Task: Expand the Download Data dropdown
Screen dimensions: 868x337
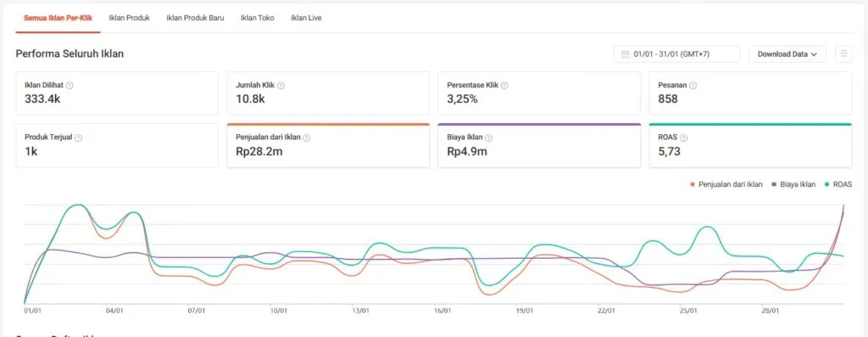Action: [x=787, y=54]
